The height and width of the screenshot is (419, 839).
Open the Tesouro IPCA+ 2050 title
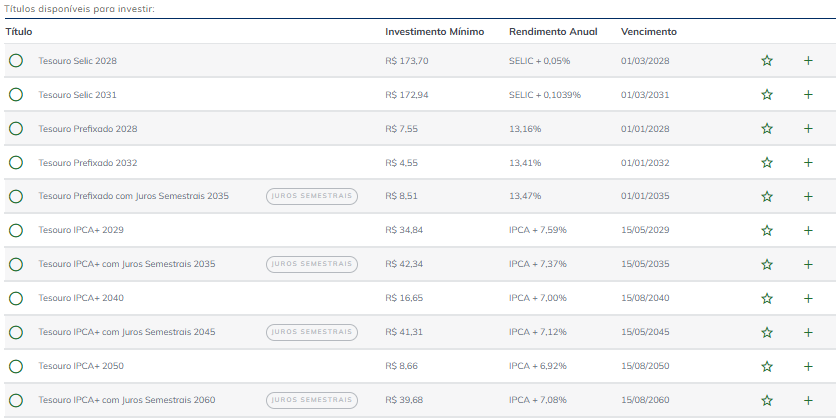coord(81,366)
